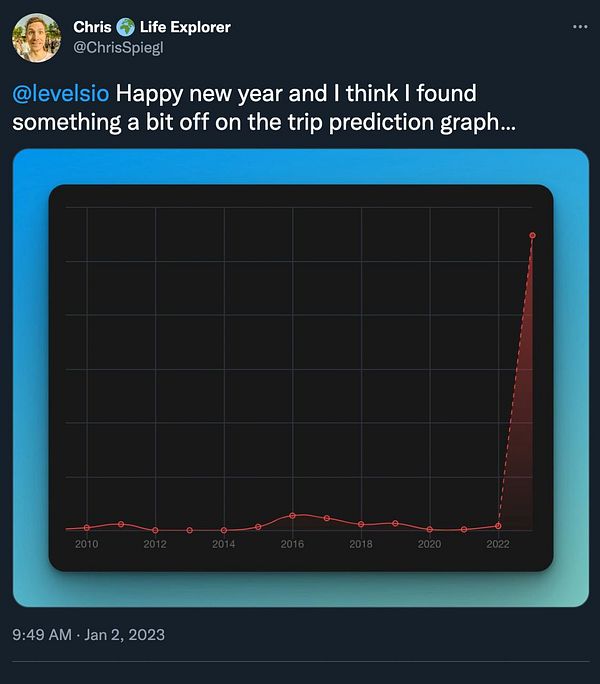Image resolution: width=600 pixels, height=684 pixels.
Task: Click the predicted 2023 peak data point
Action: click(x=532, y=236)
